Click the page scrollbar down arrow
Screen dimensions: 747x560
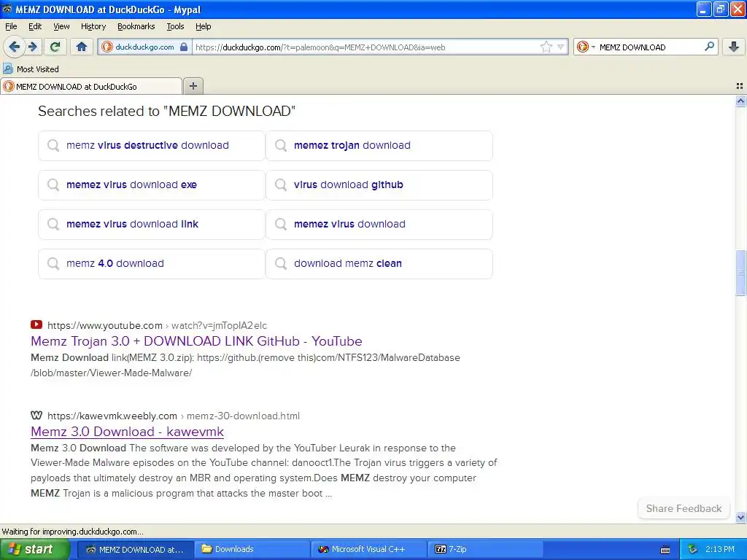(x=740, y=517)
